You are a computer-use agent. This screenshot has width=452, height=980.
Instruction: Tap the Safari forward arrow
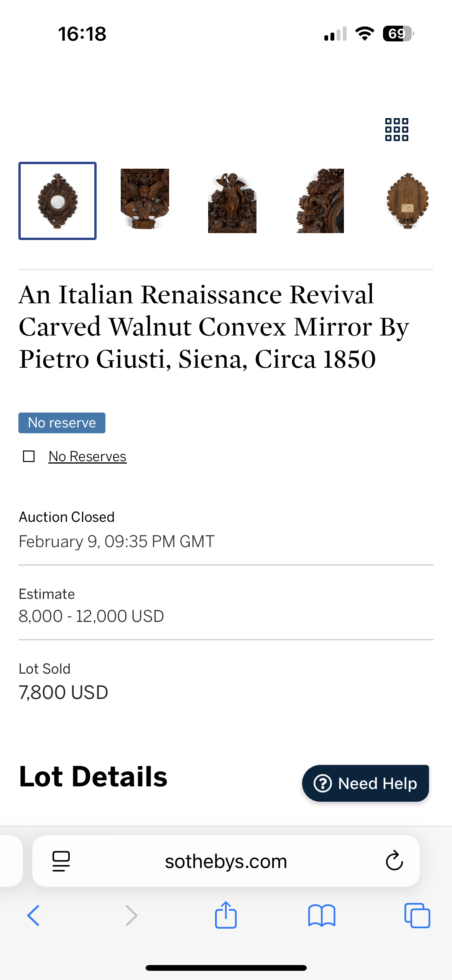[x=131, y=916]
